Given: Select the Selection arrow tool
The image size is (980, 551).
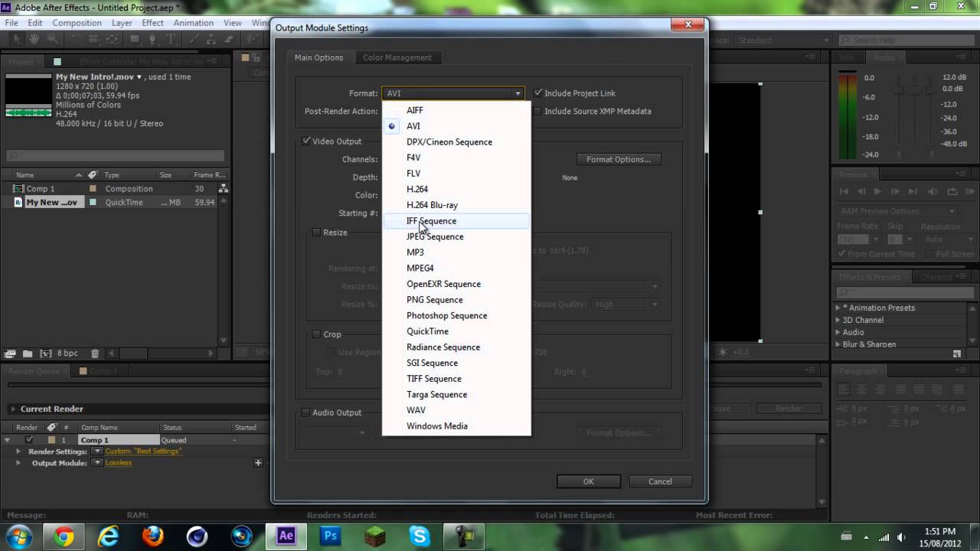Looking at the screenshot, I should click(17, 39).
